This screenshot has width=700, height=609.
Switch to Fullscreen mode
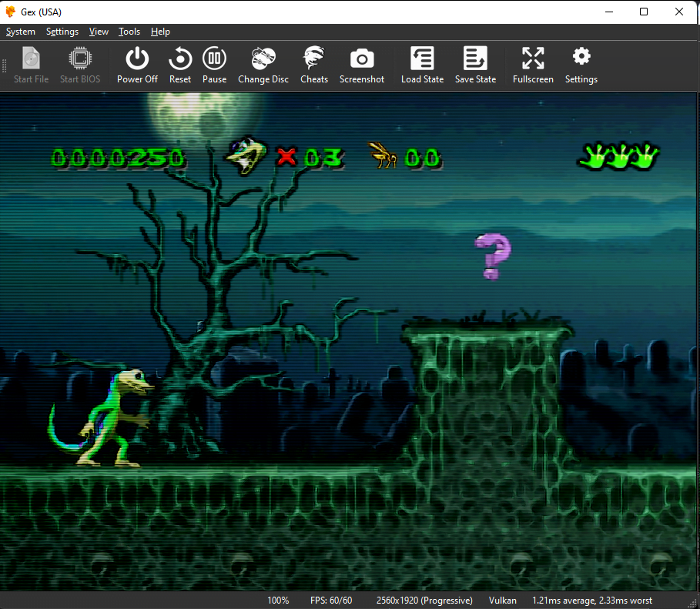533,65
